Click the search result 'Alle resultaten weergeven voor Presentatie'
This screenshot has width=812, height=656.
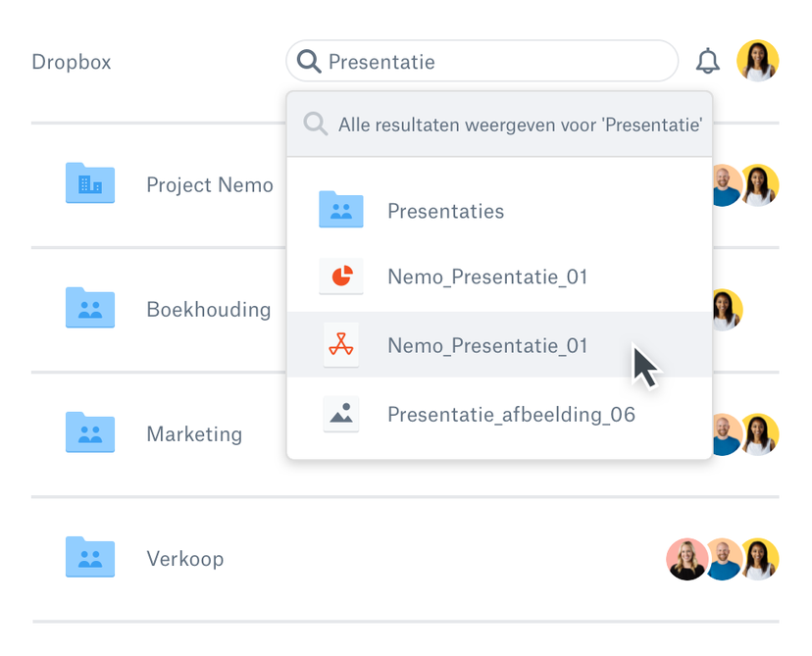tap(518, 125)
